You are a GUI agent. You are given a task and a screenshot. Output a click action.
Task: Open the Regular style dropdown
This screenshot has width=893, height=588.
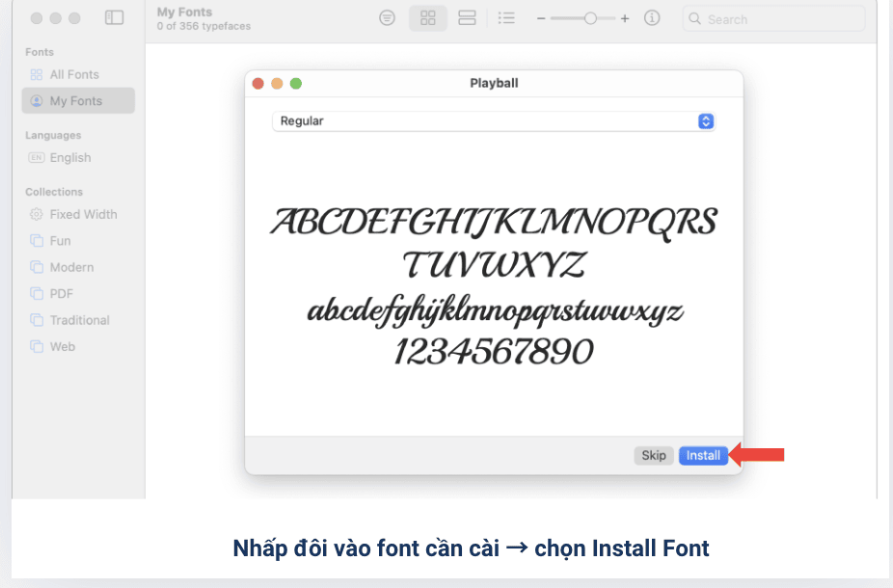click(x=492, y=121)
